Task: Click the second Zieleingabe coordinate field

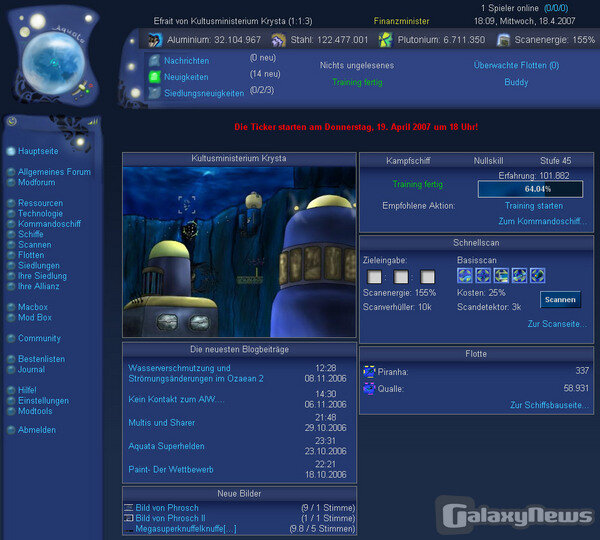Action: pos(401,276)
